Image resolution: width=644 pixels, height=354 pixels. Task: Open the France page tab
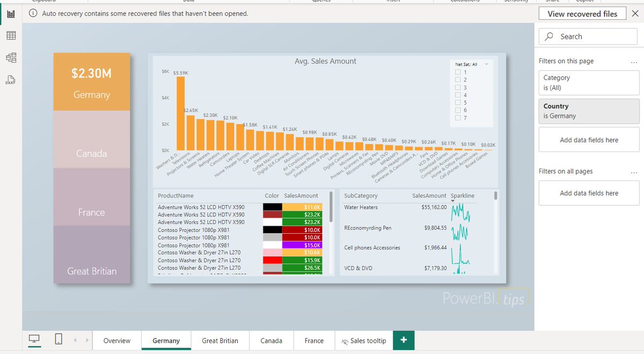pos(314,341)
